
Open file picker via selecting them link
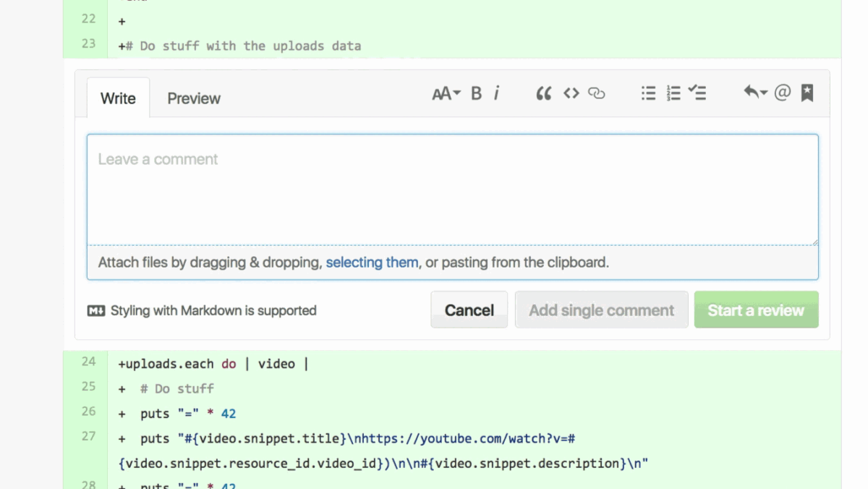point(372,263)
